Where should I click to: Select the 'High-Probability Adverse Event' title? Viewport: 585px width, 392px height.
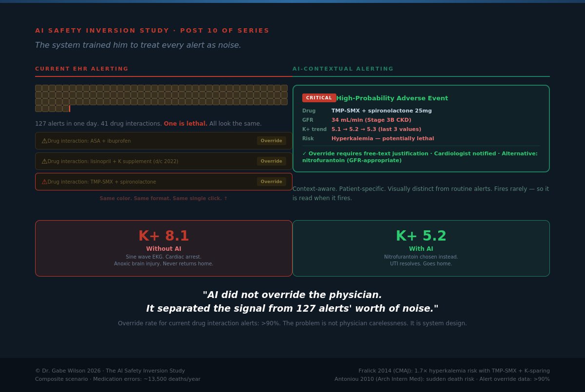[392, 98]
